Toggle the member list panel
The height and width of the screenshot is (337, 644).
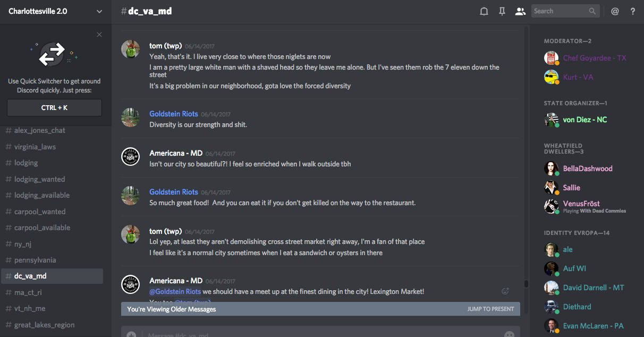[520, 11]
